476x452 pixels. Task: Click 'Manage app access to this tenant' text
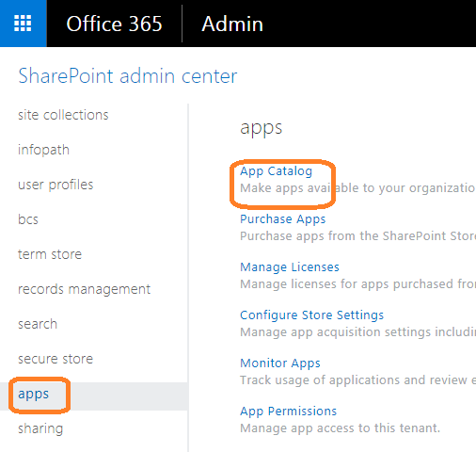pos(341,428)
